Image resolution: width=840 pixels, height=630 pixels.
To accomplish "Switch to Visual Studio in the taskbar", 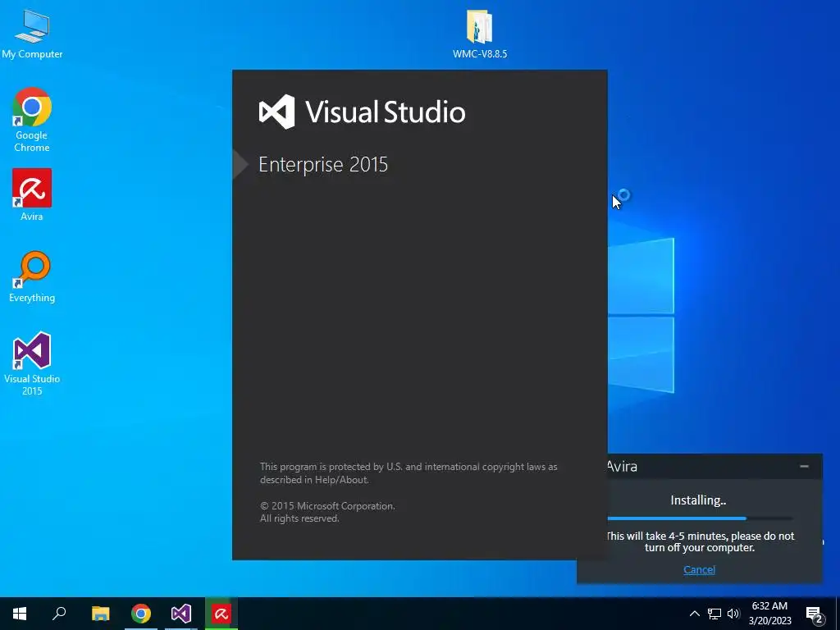I will 181,614.
